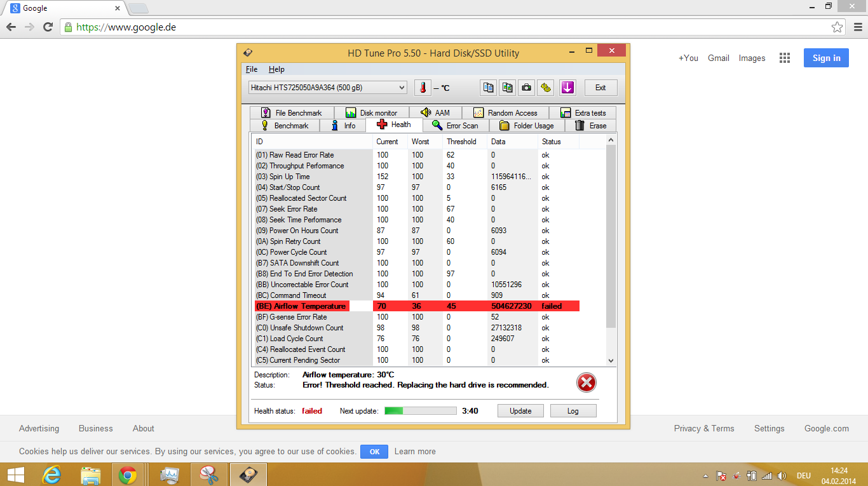This screenshot has height=486, width=868.
Task: Switch to the Folder Usage tab
Action: coord(526,125)
